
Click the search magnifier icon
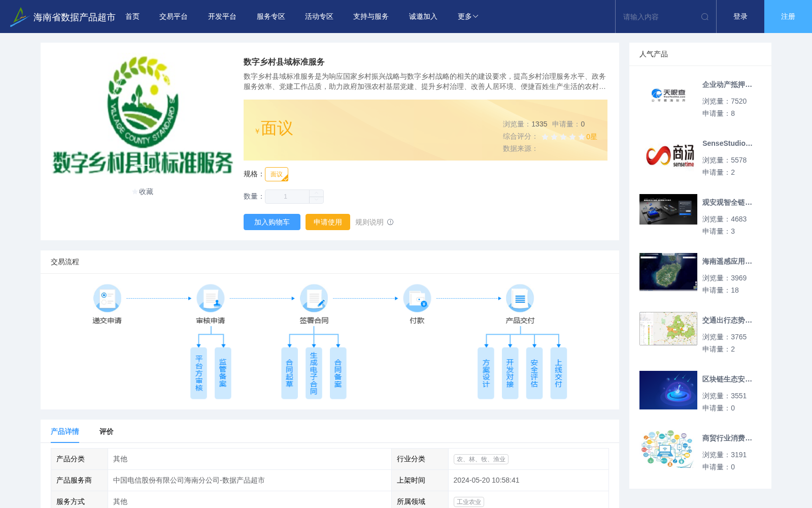(705, 17)
